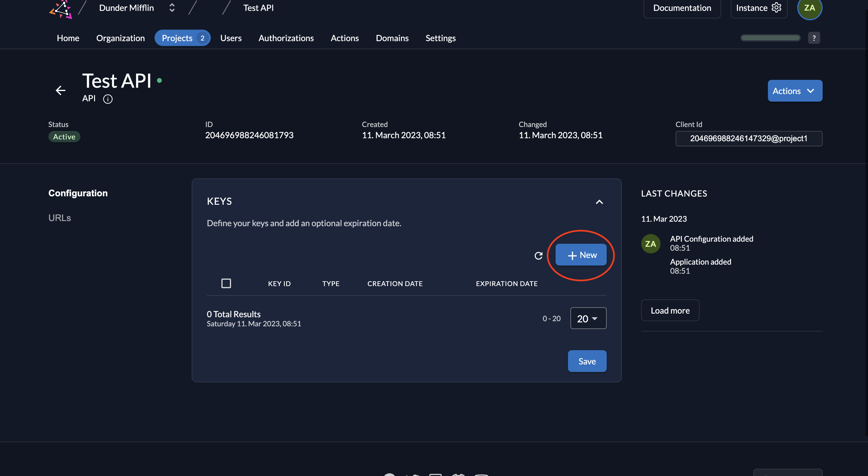Expand the Actions dropdown button
Screen dimensions: 868x476
tap(794, 90)
